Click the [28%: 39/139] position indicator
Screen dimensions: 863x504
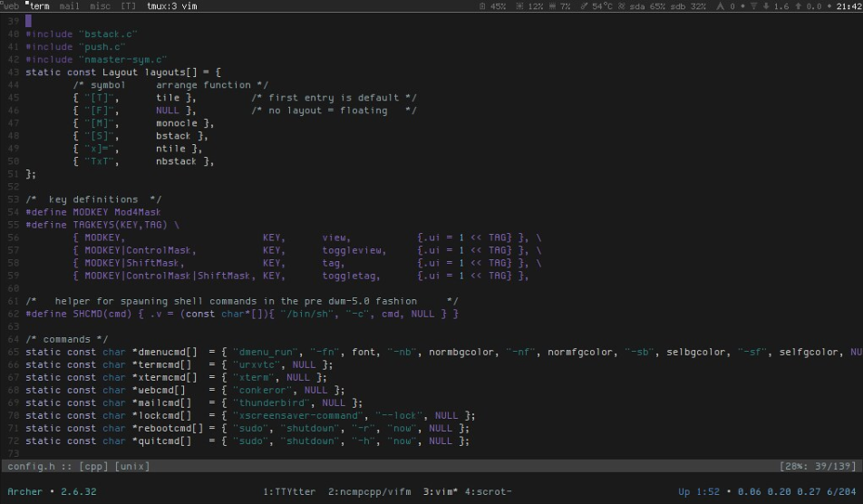[x=818, y=466]
